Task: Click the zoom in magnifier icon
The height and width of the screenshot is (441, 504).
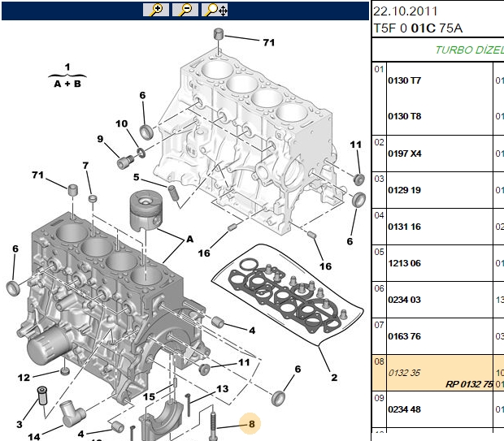Action: pos(156,10)
